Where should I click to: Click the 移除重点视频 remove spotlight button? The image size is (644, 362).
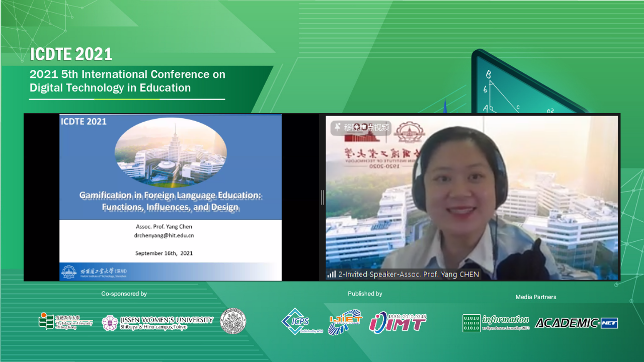coord(361,127)
